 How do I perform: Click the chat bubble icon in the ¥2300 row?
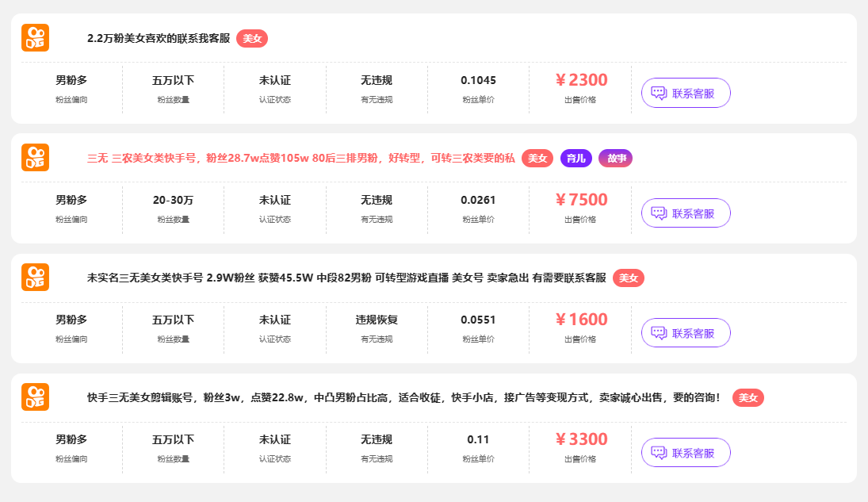[658, 93]
